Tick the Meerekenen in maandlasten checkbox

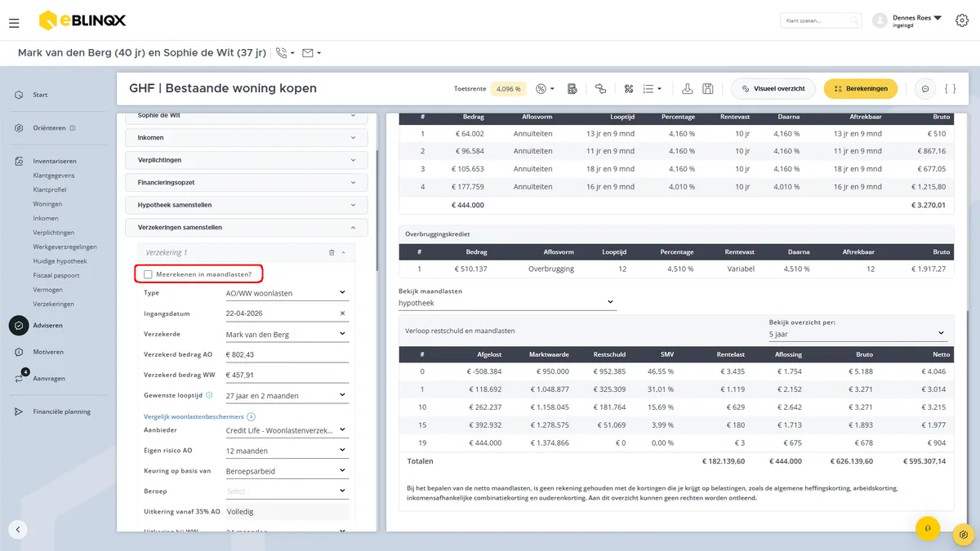[148, 274]
